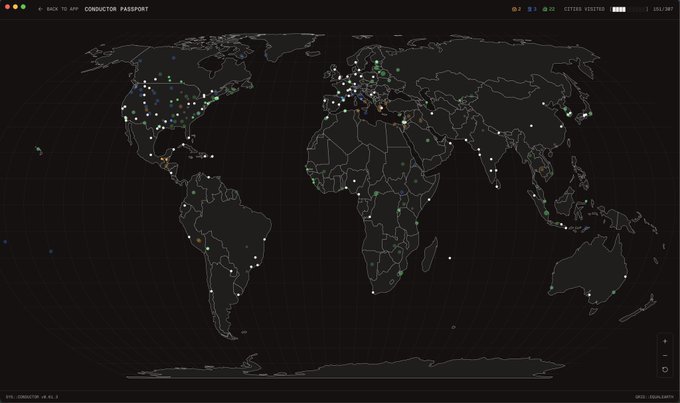Click the blue badge counter showing 3
Screen dimensions: 680x403
point(532,9)
